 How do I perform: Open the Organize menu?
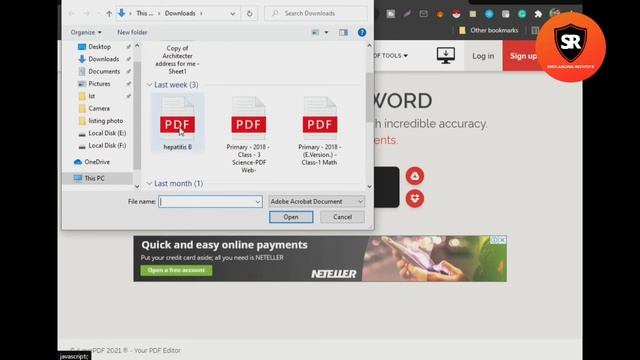point(86,32)
